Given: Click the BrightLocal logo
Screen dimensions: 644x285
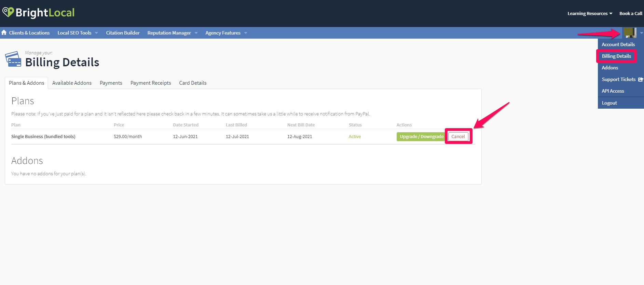Looking at the screenshot, I should tap(39, 13).
